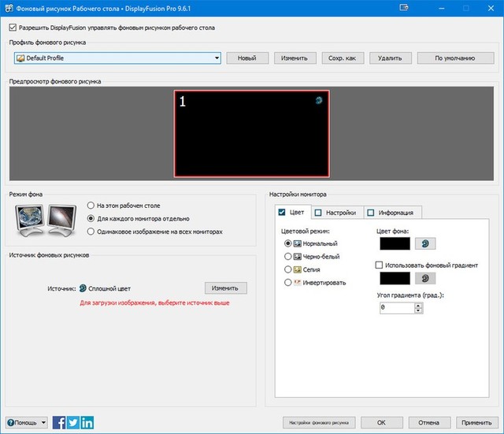Open the Facebook link icon
Viewport: 504px width, 434px height.
pyautogui.click(x=59, y=423)
